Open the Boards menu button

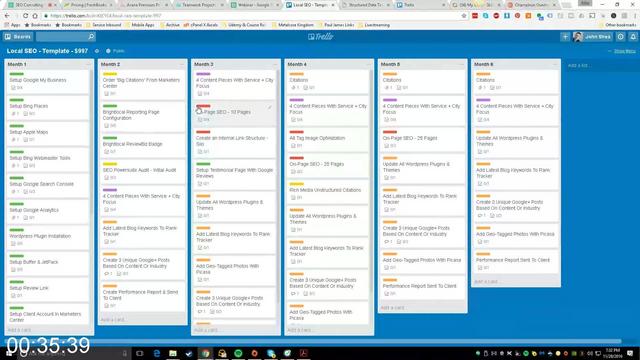18,37
